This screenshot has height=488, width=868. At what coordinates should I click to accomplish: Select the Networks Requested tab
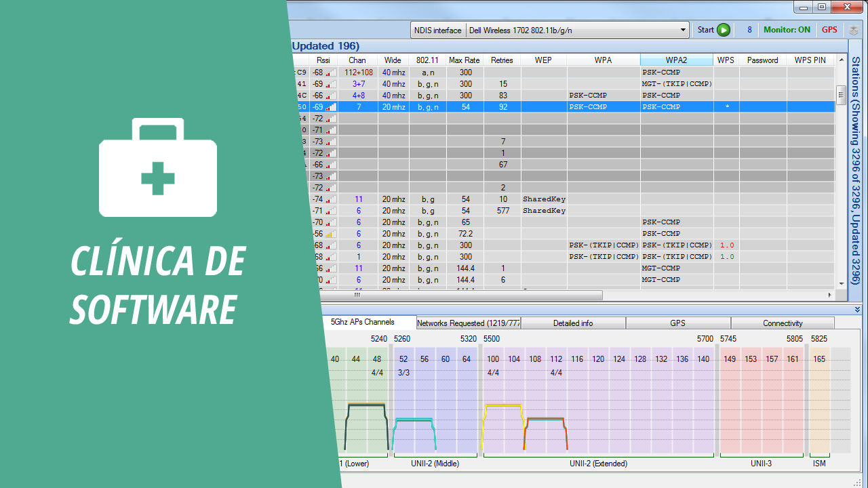click(x=468, y=323)
